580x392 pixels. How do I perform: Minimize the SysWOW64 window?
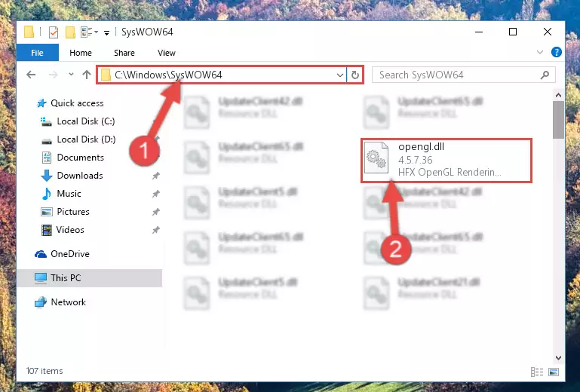coord(479,32)
